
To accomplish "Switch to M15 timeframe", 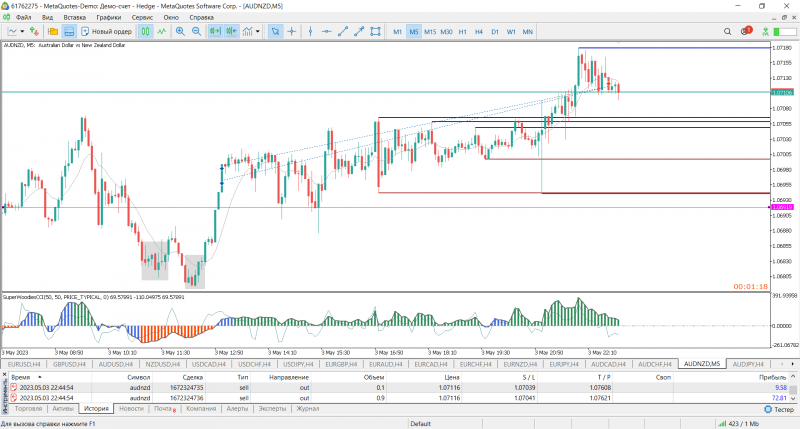I will (x=430, y=32).
